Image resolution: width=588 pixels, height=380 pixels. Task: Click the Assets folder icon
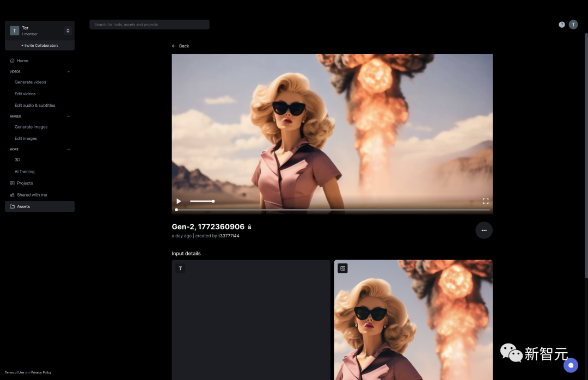tap(12, 206)
